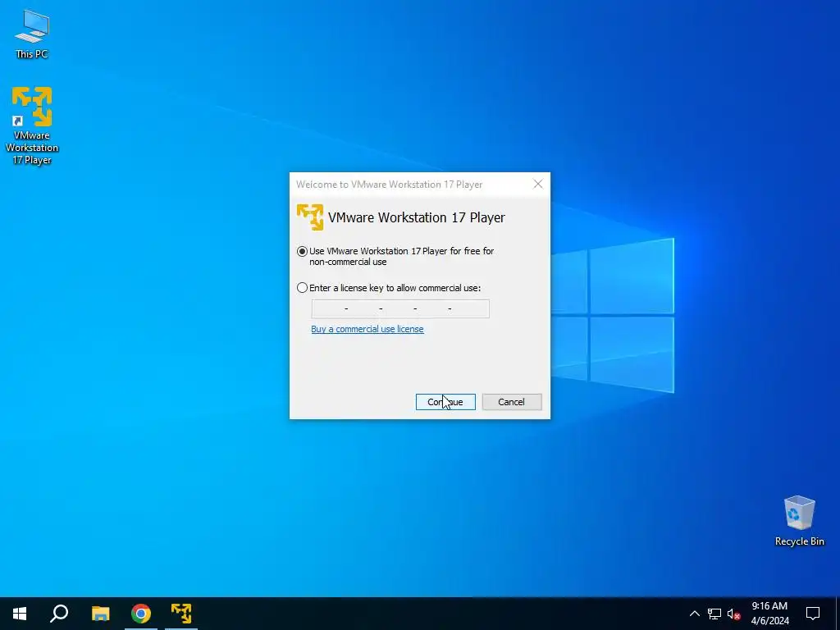Click the license key input field

[x=400, y=308]
